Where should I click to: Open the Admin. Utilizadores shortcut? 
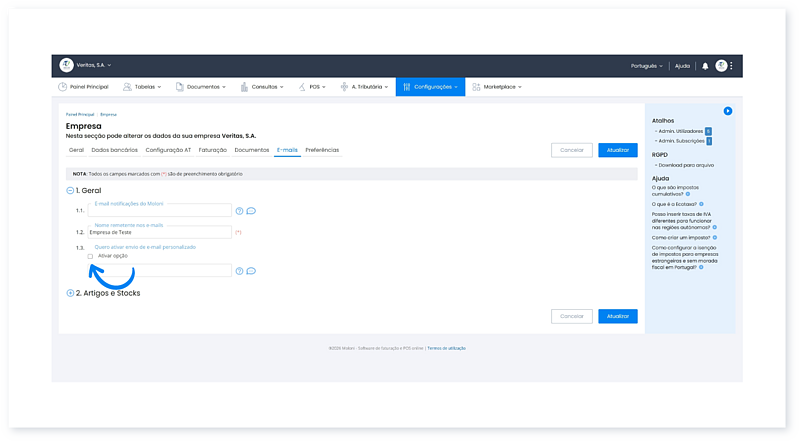[x=681, y=131]
